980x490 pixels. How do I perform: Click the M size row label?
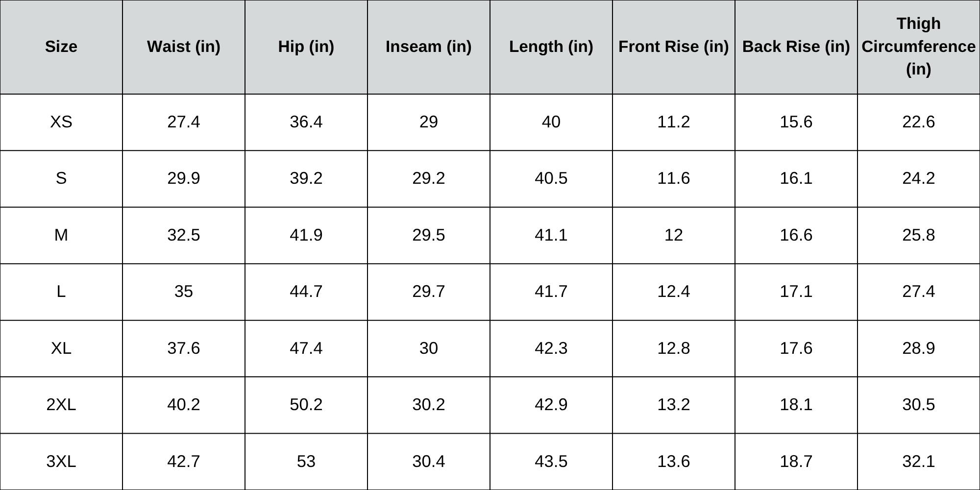[61, 235]
